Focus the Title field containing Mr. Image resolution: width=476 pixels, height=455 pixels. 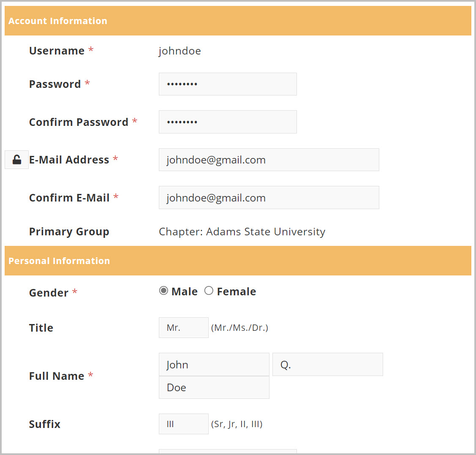coord(183,328)
